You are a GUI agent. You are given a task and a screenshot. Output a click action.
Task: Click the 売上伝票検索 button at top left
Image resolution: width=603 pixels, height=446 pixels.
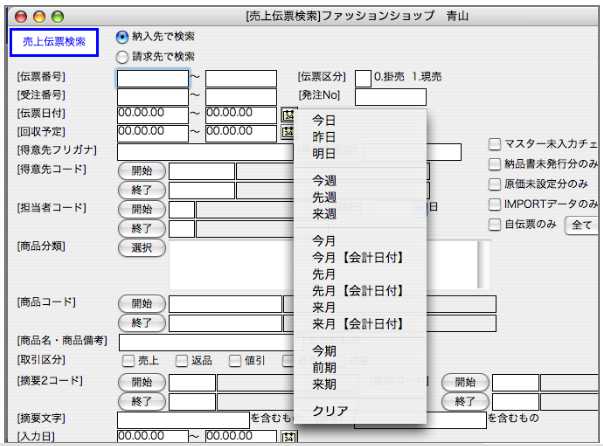click(x=54, y=42)
